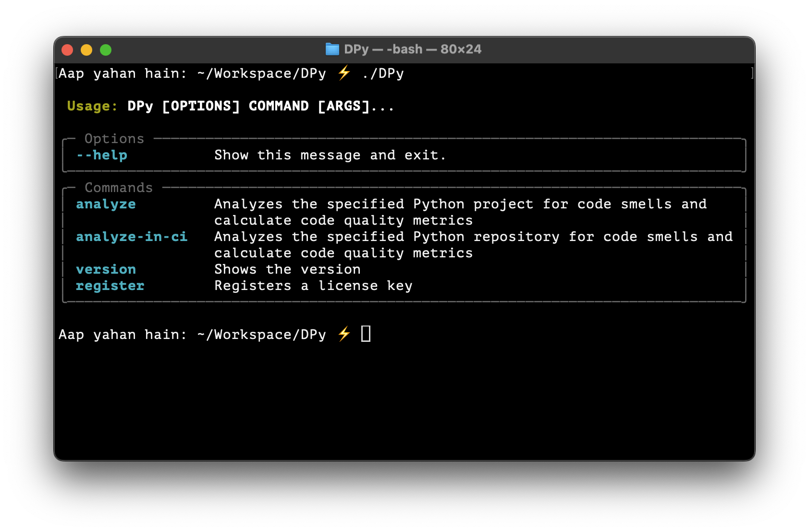809x532 pixels.
Task: Click the --help option text
Action: coord(102,155)
